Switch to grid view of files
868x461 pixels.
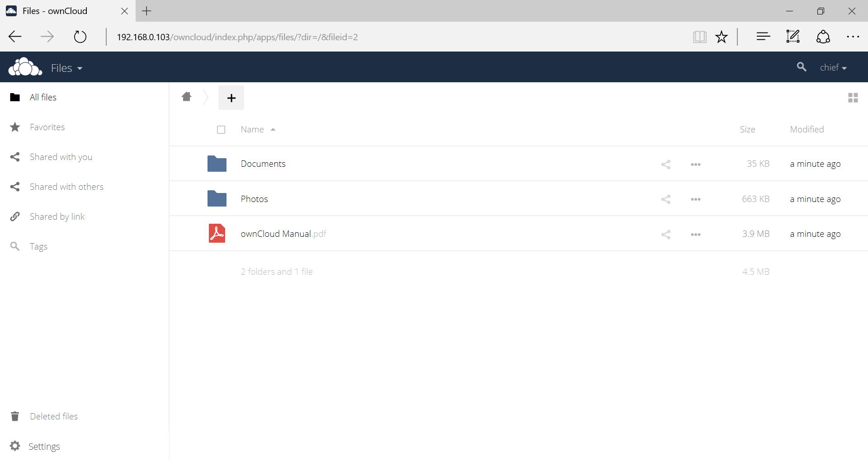(x=853, y=98)
